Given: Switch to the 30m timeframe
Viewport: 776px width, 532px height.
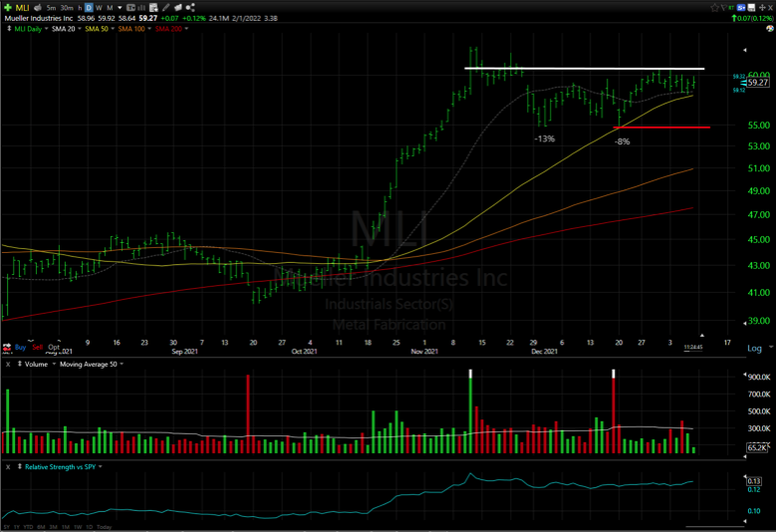Looking at the screenshot, I should 67,8.
